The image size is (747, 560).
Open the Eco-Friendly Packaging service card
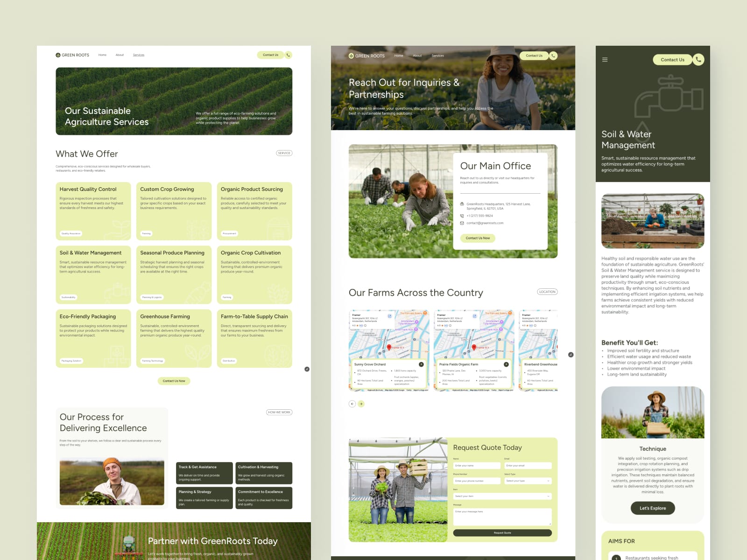pyautogui.click(x=93, y=339)
